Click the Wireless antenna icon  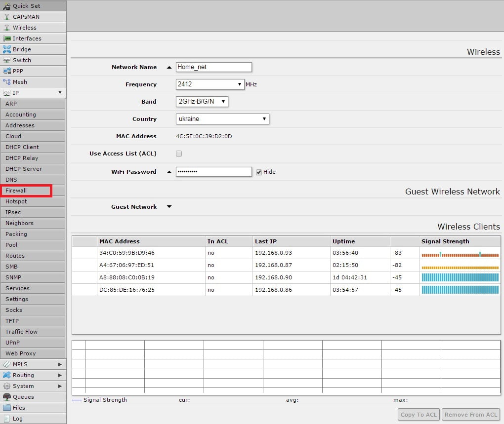click(x=6, y=28)
